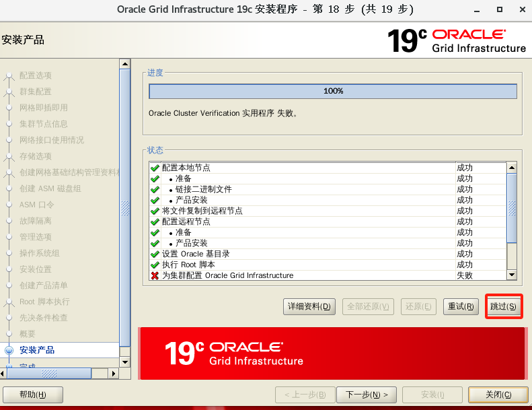Select the 为集群配置 Oracle Grid Infrastructure row
532x410 pixels.
pos(328,275)
